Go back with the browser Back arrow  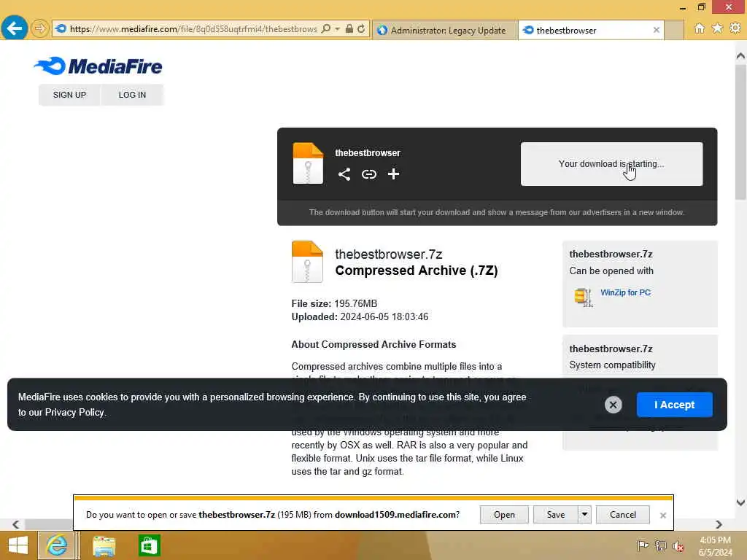click(x=15, y=28)
